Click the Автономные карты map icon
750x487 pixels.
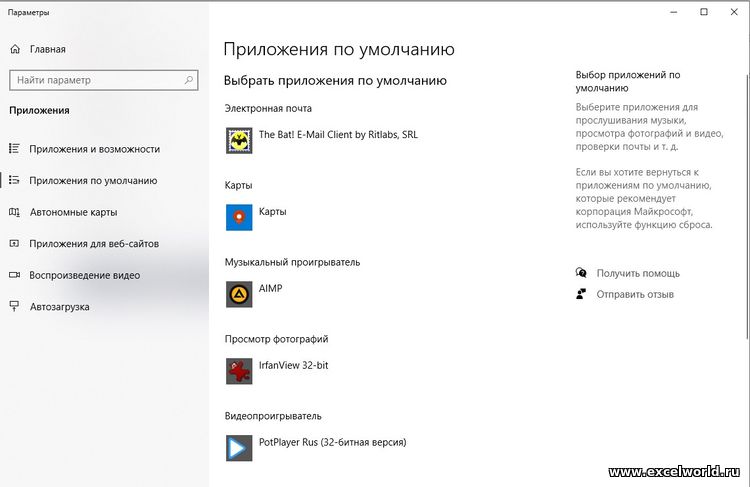point(14,212)
